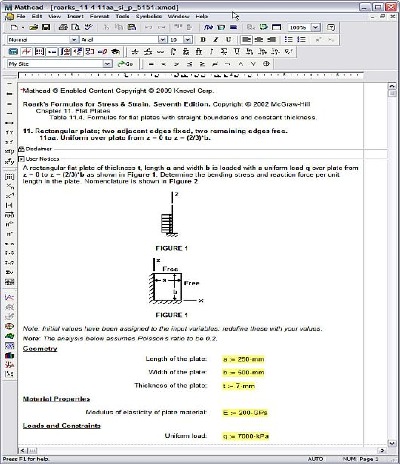The width and height of the screenshot is (400, 464).
Task: Click the vertical scrollbar thumb
Action: [x=392, y=93]
